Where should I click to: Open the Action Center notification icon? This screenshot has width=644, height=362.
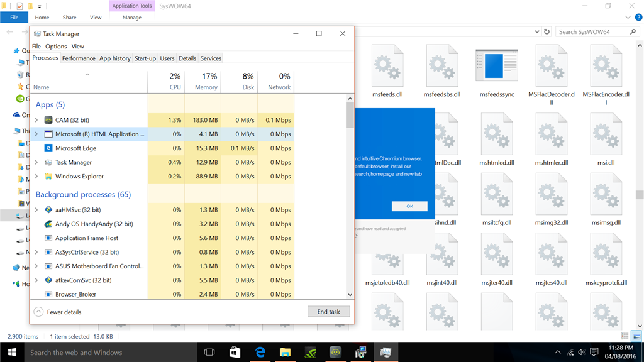pyautogui.click(x=594, y=352)
